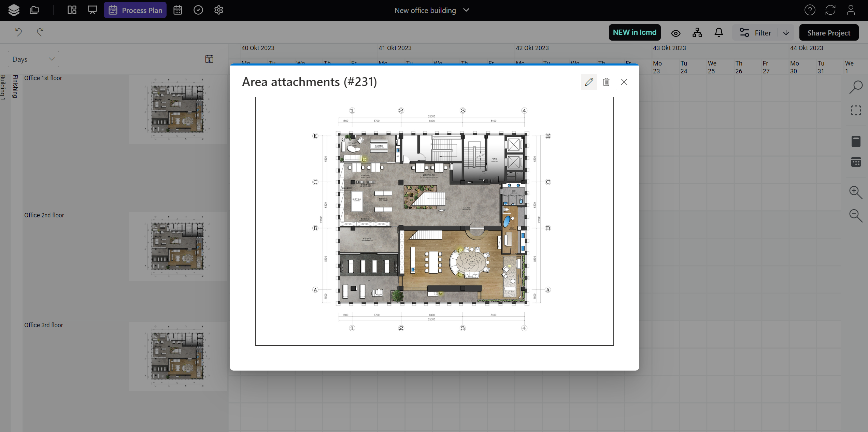Activate the dashed selection rectangle tool
Viewport: 868px width, 432px height.
(856, 111)
